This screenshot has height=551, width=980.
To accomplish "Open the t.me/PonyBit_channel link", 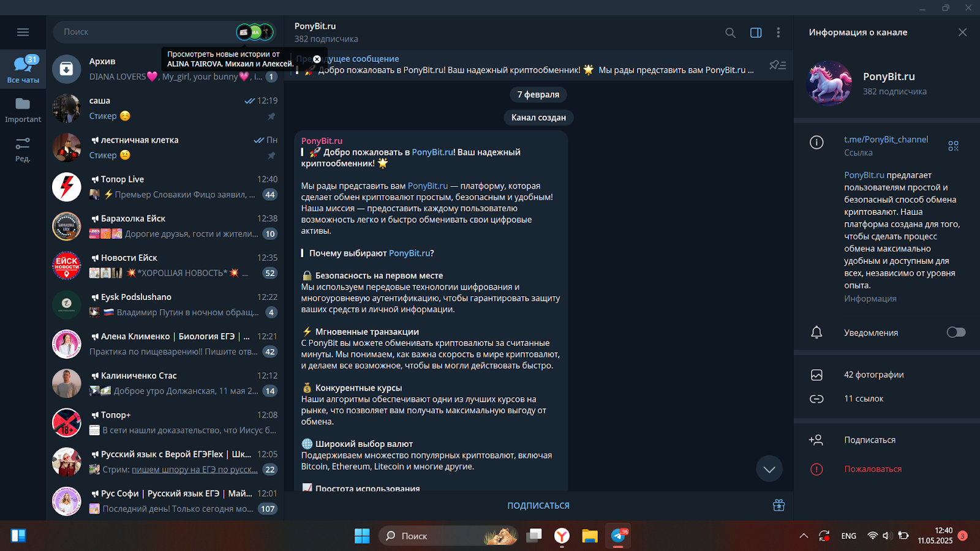I will (886, 140).
